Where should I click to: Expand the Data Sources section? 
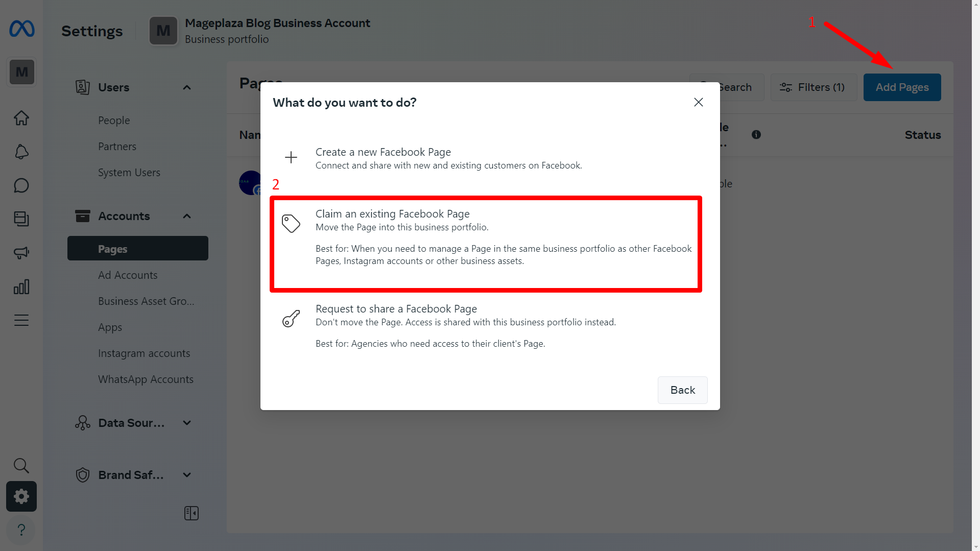(187, 423)
